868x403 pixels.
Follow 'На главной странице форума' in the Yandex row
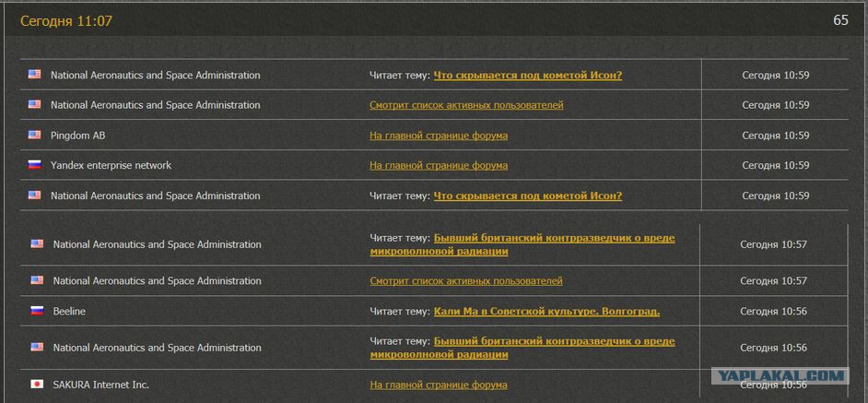pos(439,165)
